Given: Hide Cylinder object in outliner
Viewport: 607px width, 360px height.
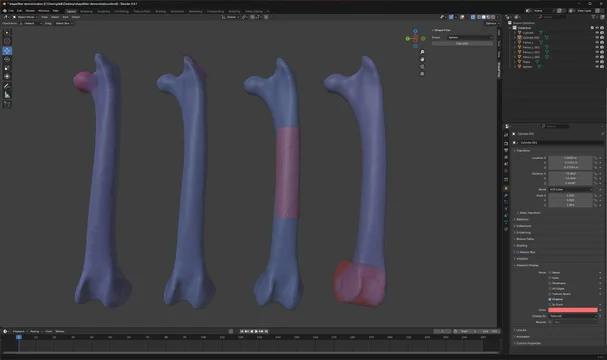Looking at the screenshot, I should [597, 33].
